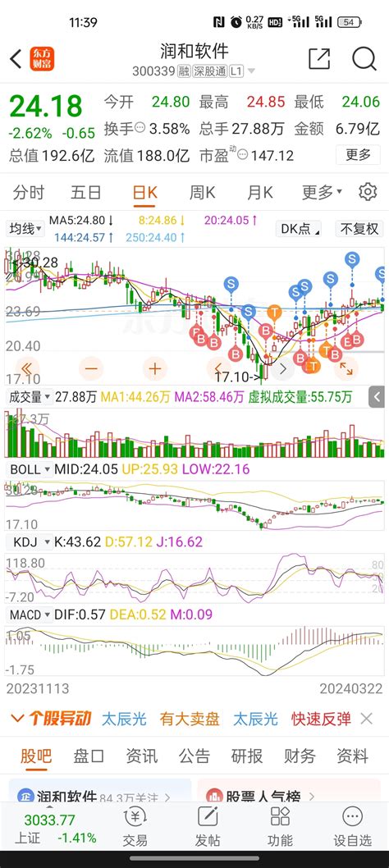Open the 资讯 tab
Viewport: 389px width, 868px height.
point(141,756)
